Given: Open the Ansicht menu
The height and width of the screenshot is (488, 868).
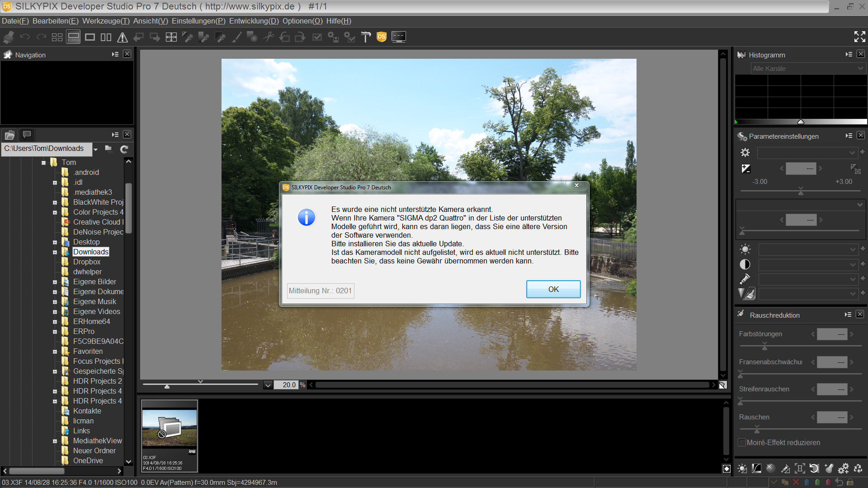Looking at the screenshot, I should tap(151, 21).
